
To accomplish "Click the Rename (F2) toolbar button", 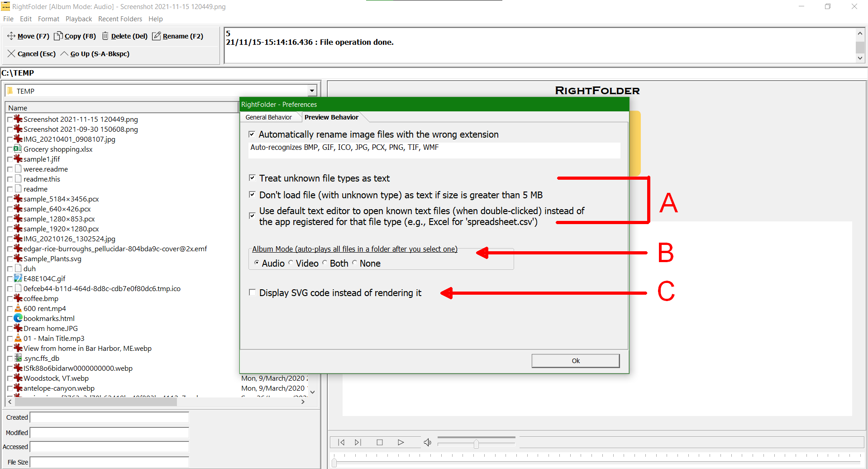I will [178, 36].
